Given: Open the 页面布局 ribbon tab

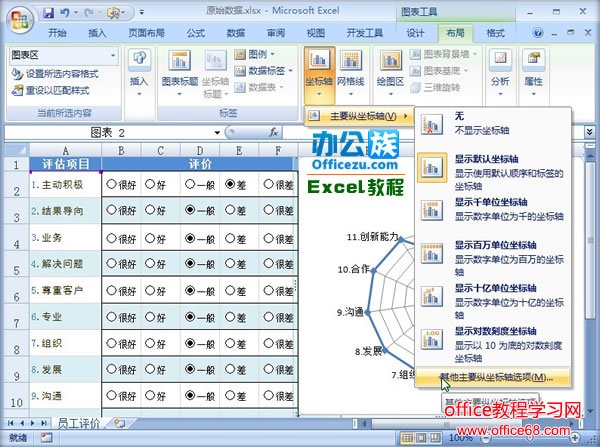Looking at the screenshot, I should [x=146, y=33].
